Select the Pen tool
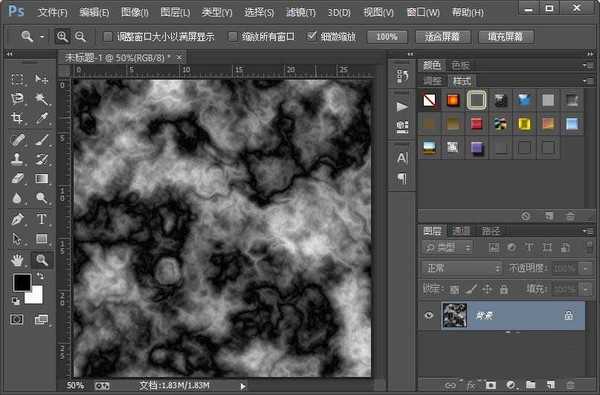Viewport: 600px width, 395px height. point(17,219)
